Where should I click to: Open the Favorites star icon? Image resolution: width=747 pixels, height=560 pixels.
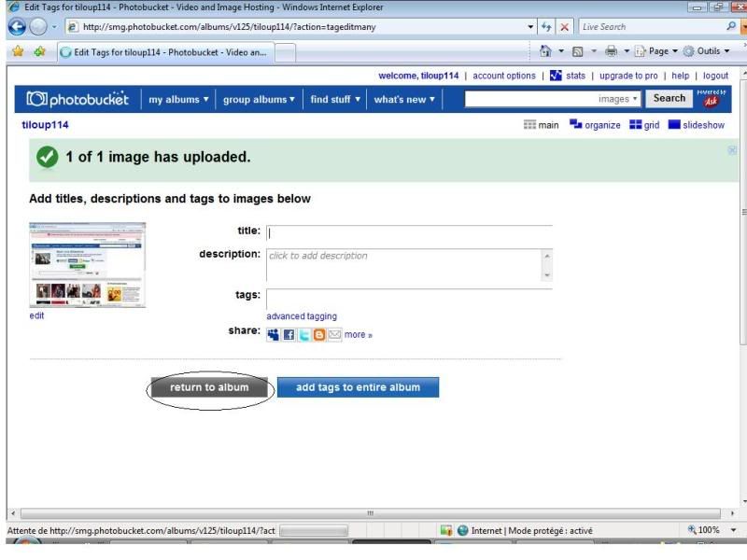click(x=18, y=51)
